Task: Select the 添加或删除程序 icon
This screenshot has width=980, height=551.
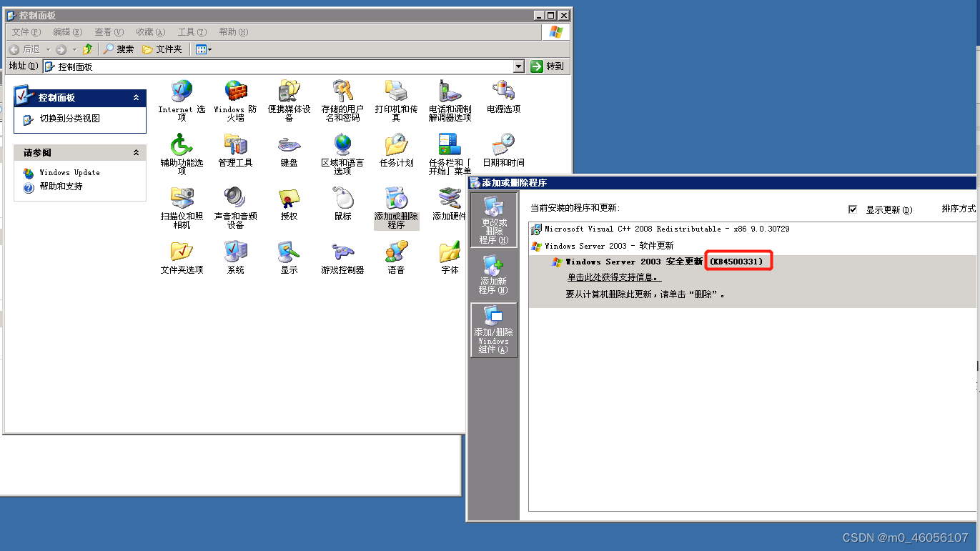Action: tap(396, 208)
